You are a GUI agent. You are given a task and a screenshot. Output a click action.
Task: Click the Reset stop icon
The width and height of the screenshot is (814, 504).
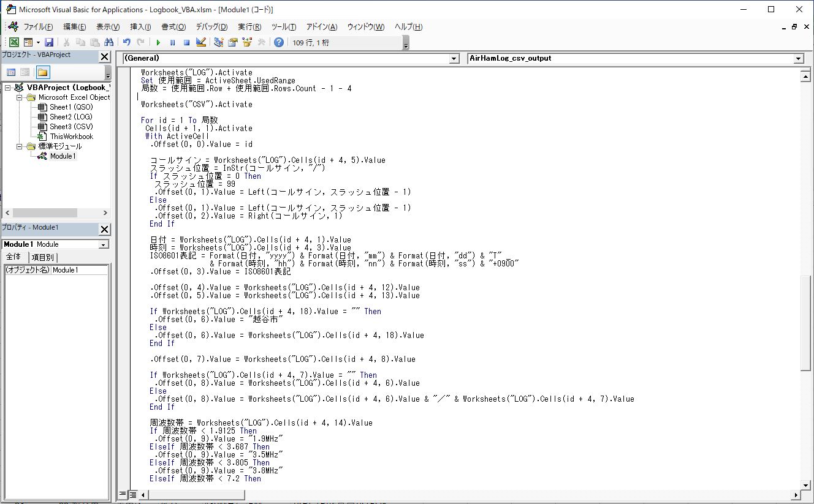(186, 42)
